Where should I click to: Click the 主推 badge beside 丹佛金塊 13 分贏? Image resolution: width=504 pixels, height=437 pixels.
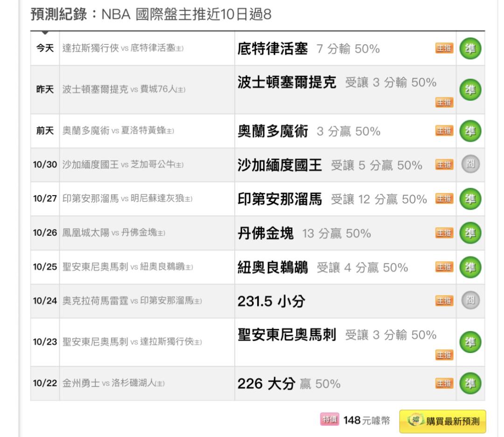(x=444, y=233)
